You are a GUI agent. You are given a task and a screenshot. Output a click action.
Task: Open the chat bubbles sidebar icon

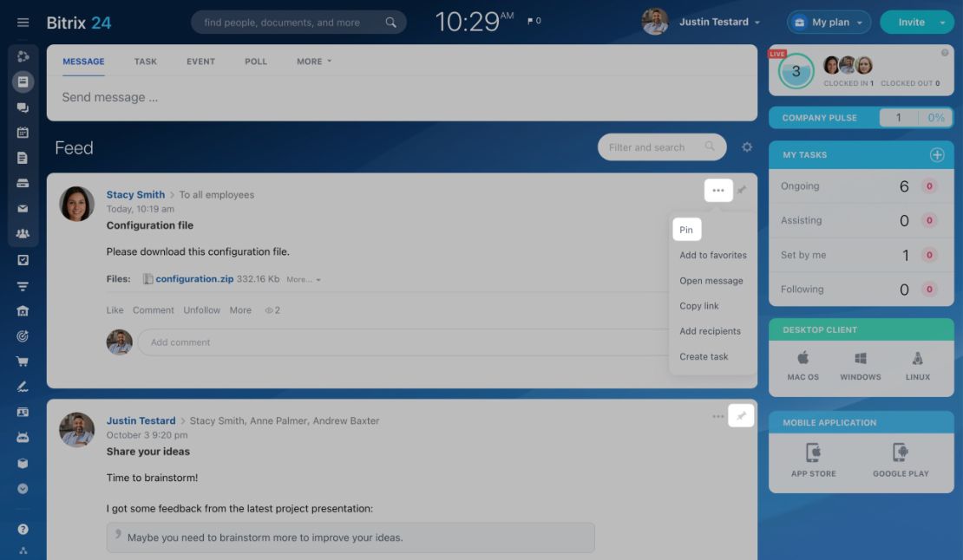(x=23, y=107)
